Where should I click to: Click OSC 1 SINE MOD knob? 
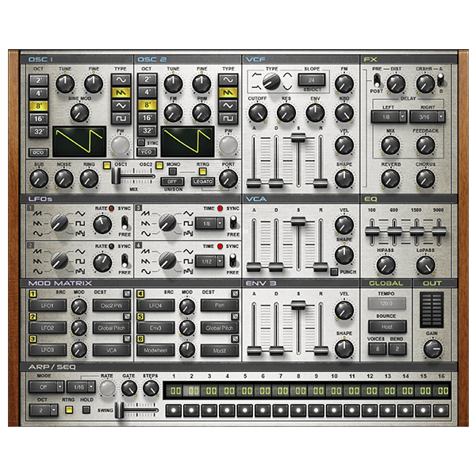click(79, 113)
